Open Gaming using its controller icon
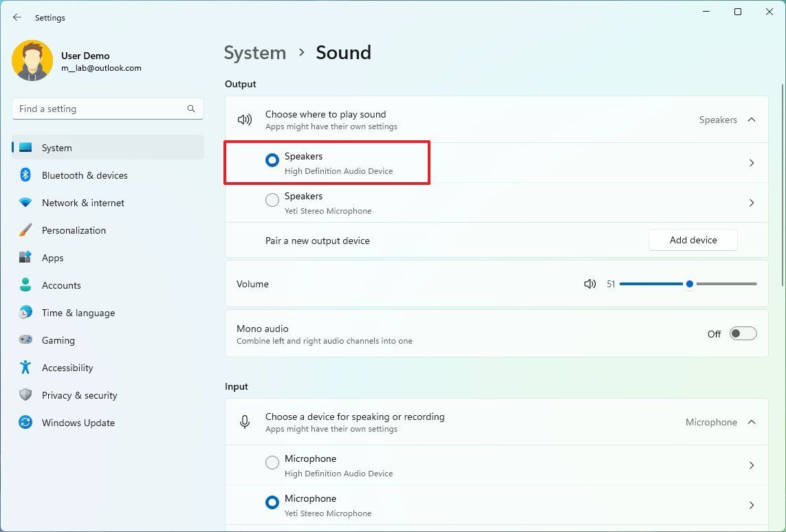The image size is (786, 532). point(25,340)
